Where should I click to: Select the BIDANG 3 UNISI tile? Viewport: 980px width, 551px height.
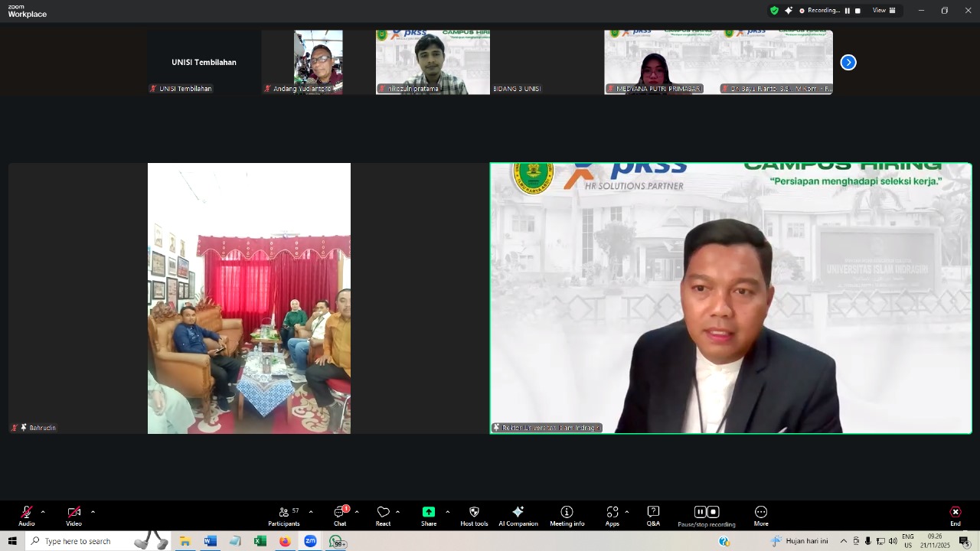tap(547, 62)
